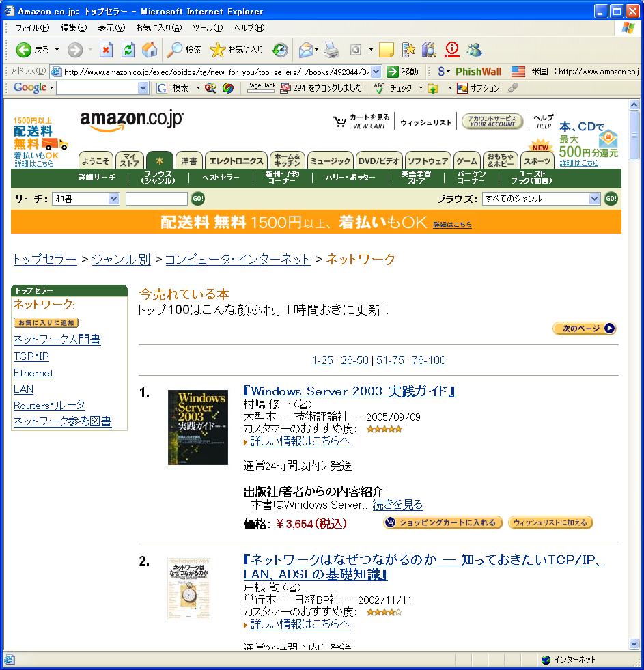Open the Back button history dropdown arrow
Screen dimensions: 644x670
(57, 50)
